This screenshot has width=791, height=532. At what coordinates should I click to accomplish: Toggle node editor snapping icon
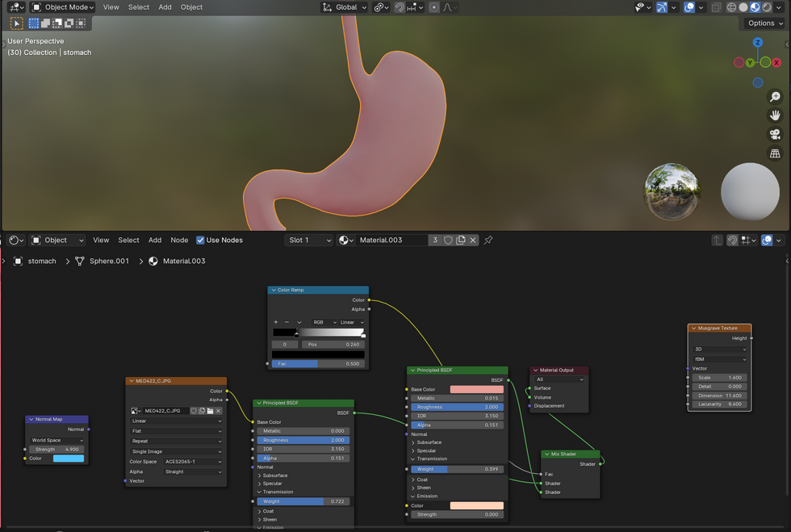732,241
